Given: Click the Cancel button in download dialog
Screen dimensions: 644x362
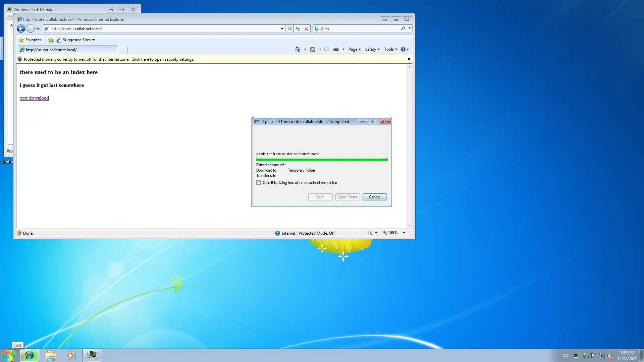Looking at the screenshot, I should [x=374, y=197].
